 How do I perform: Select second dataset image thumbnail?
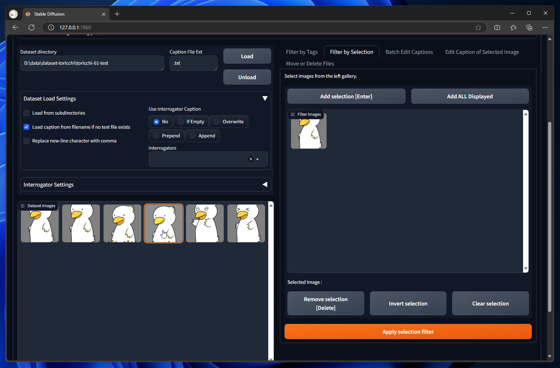coord(81,224)
